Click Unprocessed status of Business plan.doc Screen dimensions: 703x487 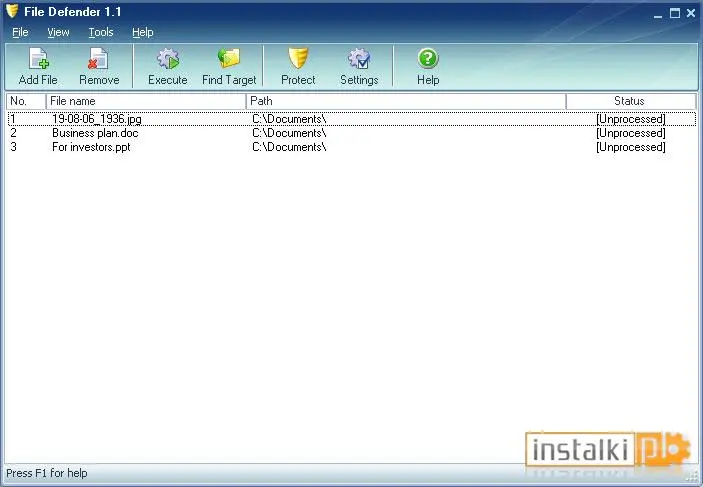click(x=631, y=133)
